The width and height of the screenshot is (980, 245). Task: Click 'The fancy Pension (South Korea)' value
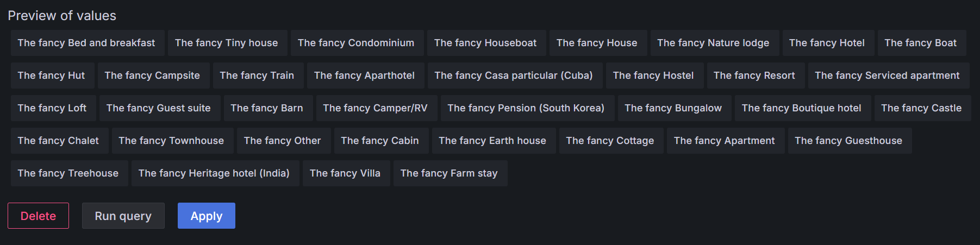pyautogui.click(x=526, y=108)
